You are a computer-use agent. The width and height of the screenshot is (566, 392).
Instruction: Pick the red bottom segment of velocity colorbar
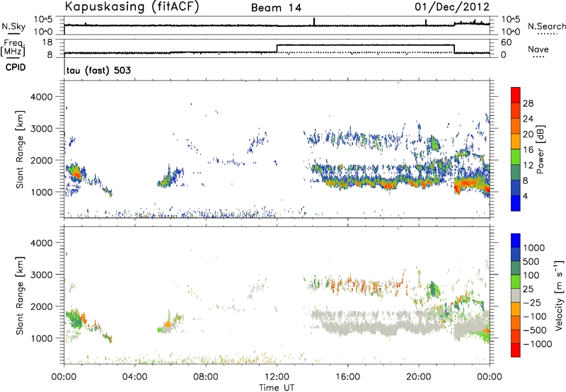516,350
